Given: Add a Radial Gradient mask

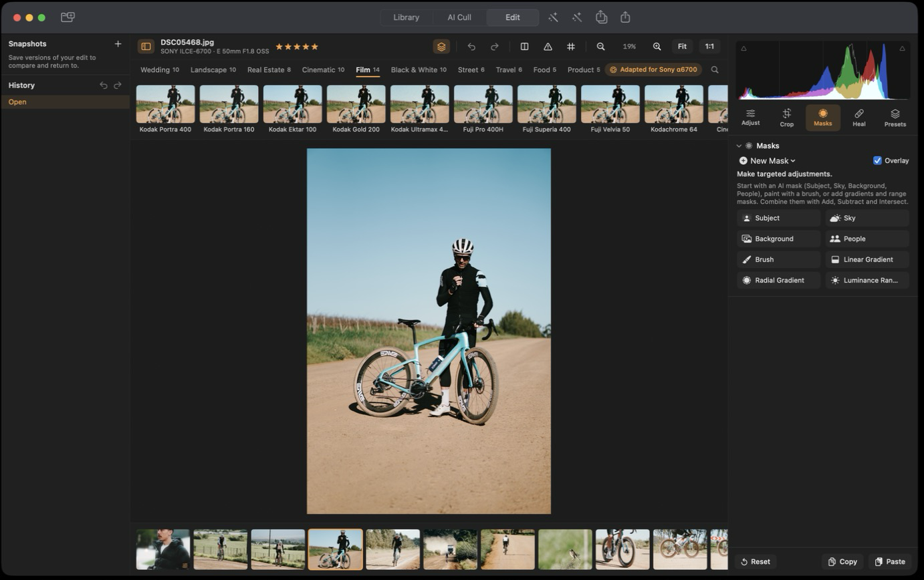Looking at the screenshot, I should 779,280.
